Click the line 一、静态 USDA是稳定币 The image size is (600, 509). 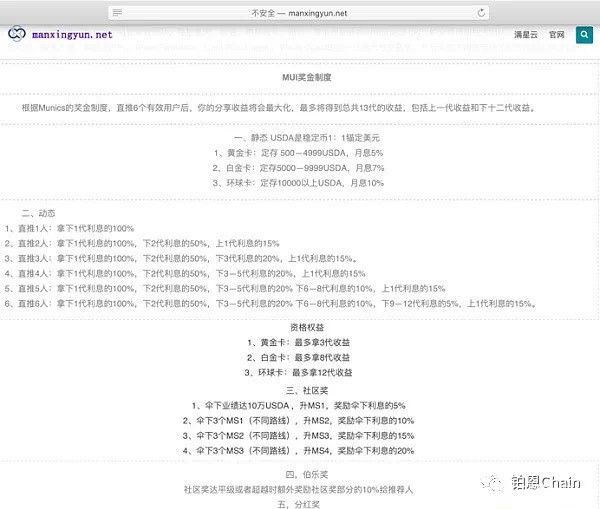coord(307,138)
